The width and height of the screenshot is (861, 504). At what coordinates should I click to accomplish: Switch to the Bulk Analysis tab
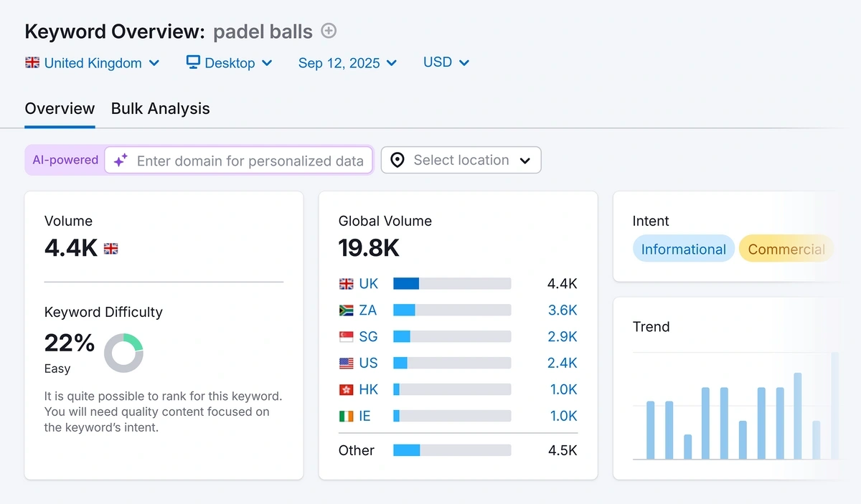coord(161,109)
